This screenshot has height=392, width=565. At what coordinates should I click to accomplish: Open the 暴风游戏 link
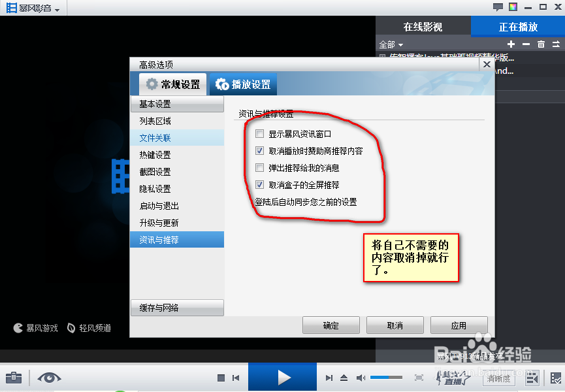(x=36, y=328)
